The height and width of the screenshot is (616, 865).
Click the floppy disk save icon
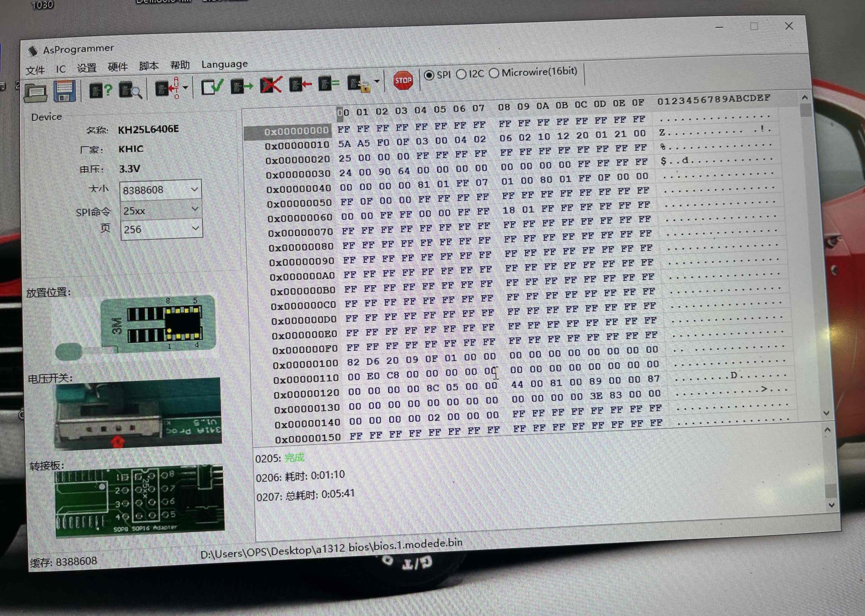pos(64,91)
